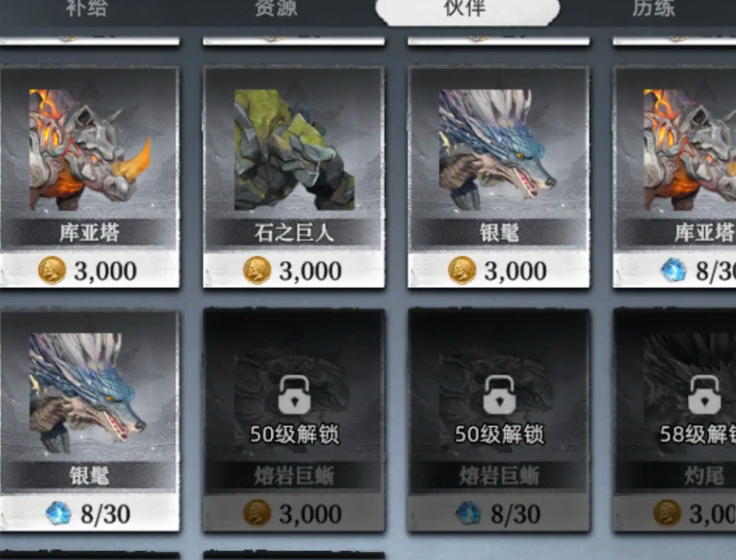
Task: Click the 库亚塔 name label on gold card
Action: 89,233
